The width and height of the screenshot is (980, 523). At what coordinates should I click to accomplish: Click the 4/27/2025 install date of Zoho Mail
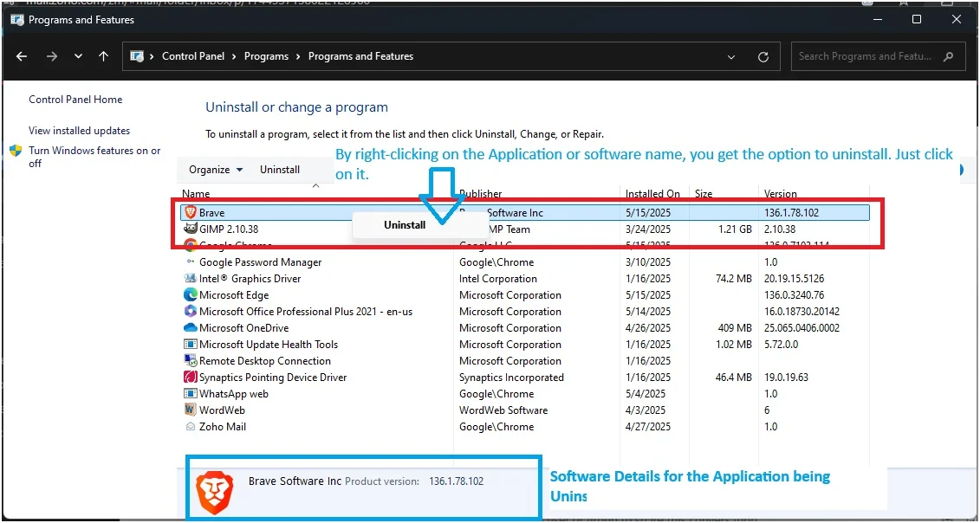(648, 427)
